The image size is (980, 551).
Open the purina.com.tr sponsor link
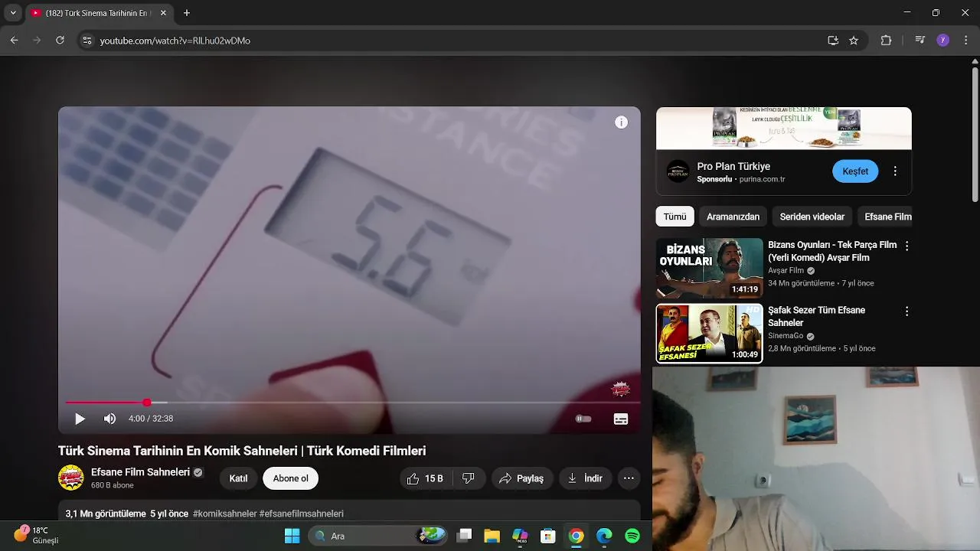point(763,179)
